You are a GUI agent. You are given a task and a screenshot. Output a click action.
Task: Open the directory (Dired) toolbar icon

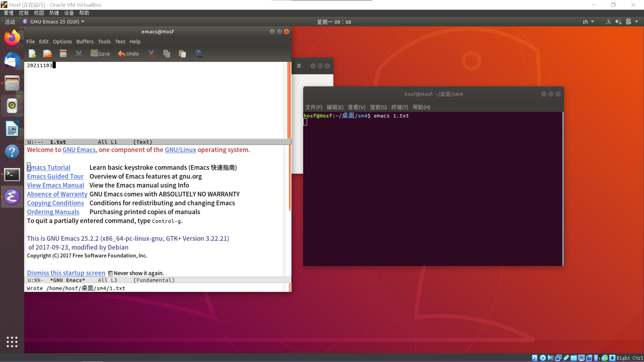(x=63, y=54)
